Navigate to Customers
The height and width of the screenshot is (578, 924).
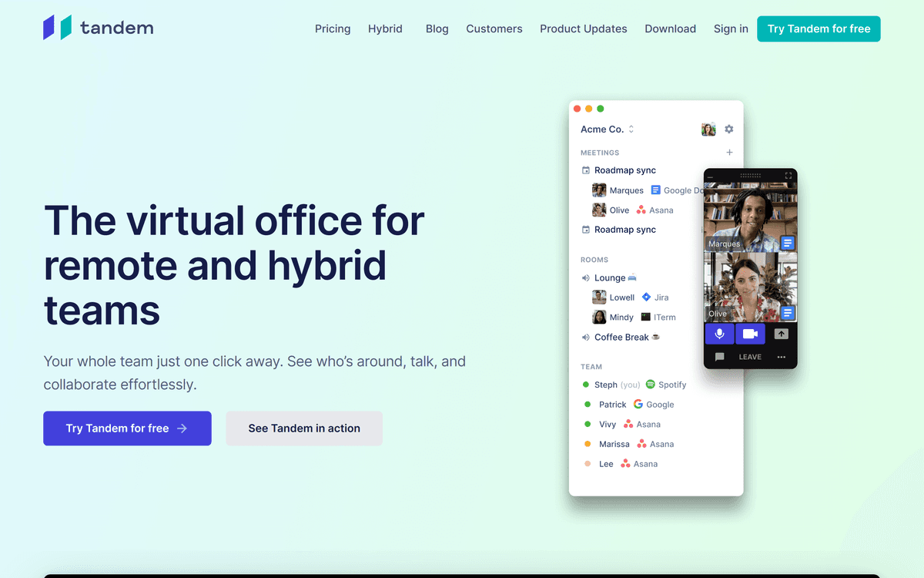click(x=494, y=29)
